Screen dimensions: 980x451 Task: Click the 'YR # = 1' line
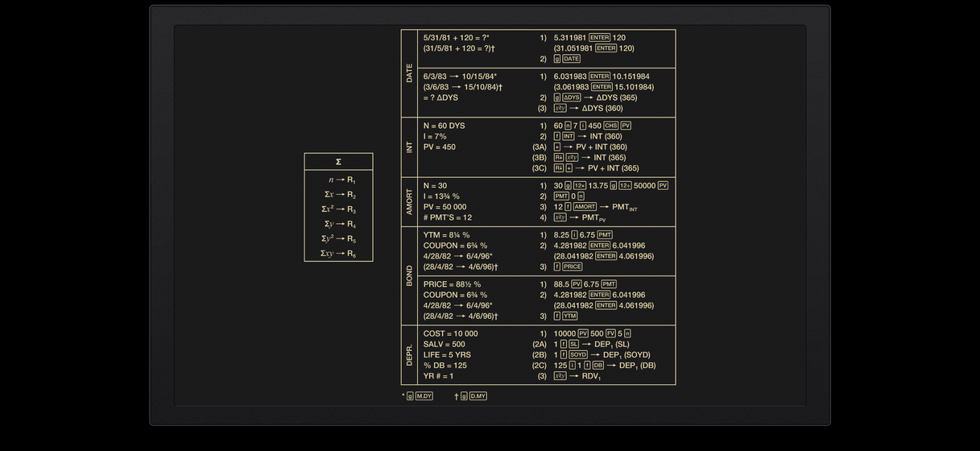pyautogui.click(x=438, y=375)
